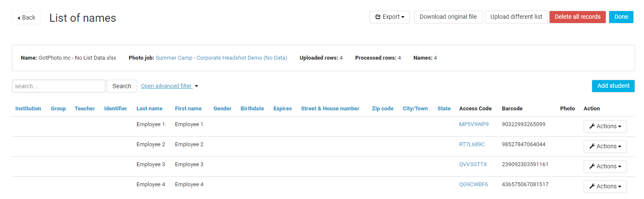Open the Export dropdown
644x199 pixels.
point(390,17)
